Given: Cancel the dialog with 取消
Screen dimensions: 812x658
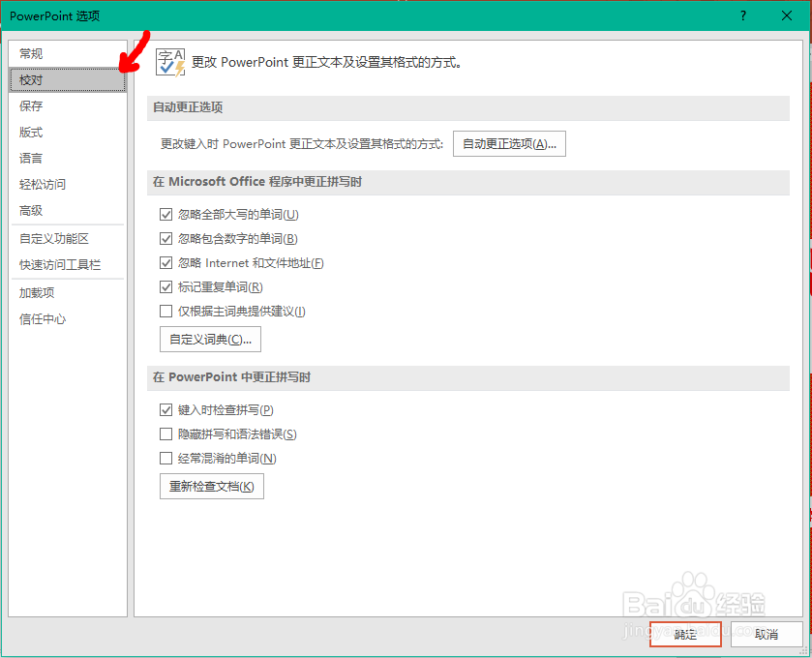Looking at the screenshot, I should coord(767,634).
